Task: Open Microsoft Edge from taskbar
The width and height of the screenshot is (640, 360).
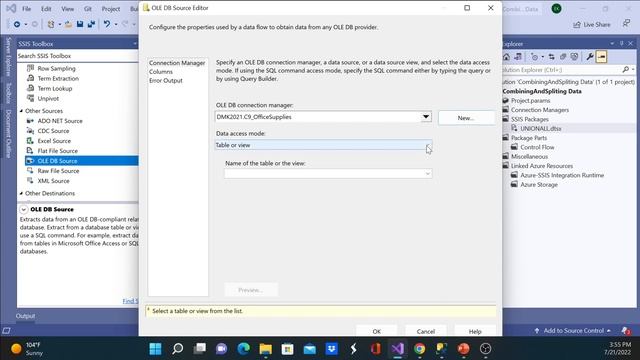Action: click(x=243, y=349)
